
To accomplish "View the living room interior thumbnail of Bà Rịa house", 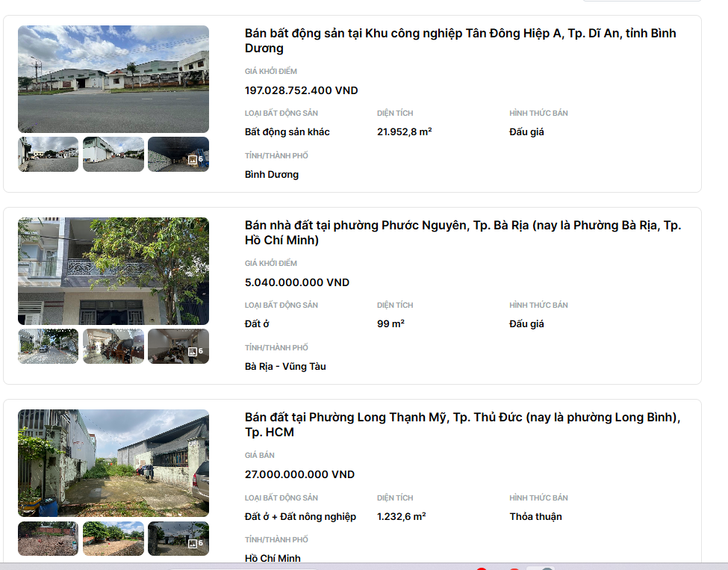I will coord(113,347).
